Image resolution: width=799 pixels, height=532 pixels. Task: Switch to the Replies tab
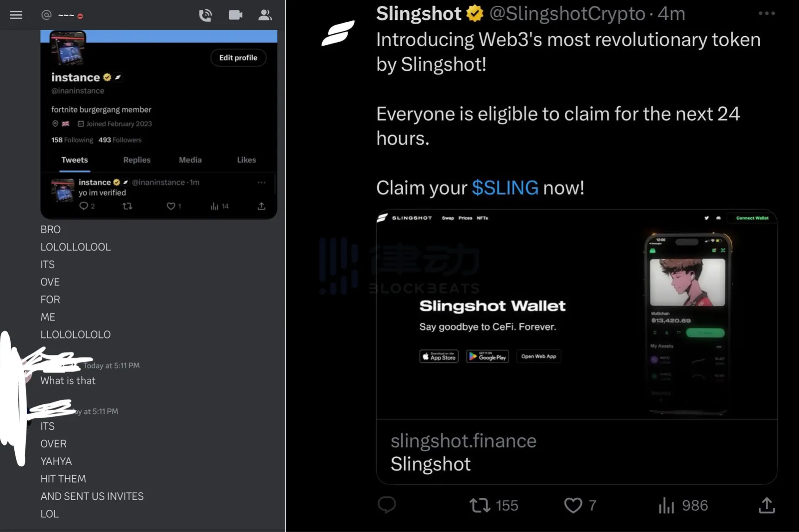coord(137,160)
